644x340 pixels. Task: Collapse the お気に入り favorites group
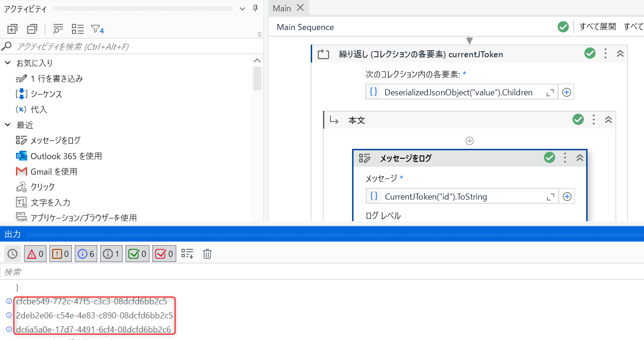point(8,62)
